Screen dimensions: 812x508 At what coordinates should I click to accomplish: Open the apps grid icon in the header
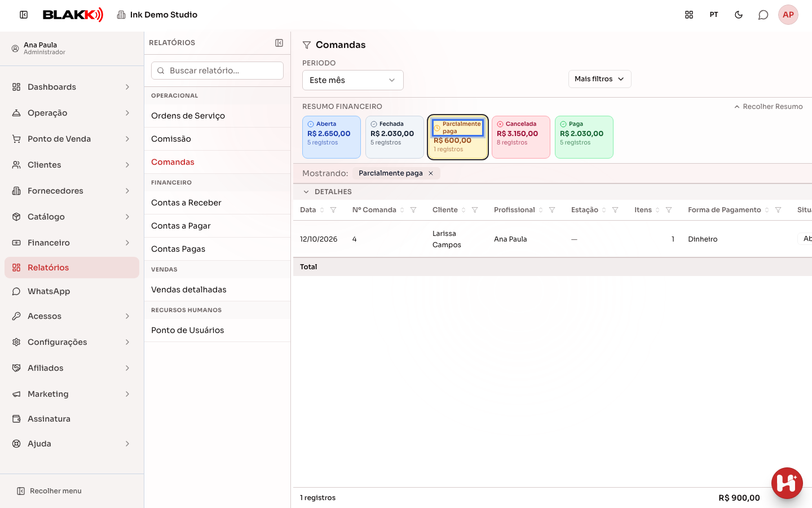689,15
